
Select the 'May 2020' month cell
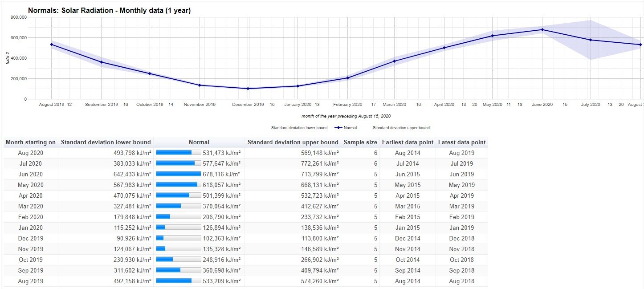(x=31, y=185)
